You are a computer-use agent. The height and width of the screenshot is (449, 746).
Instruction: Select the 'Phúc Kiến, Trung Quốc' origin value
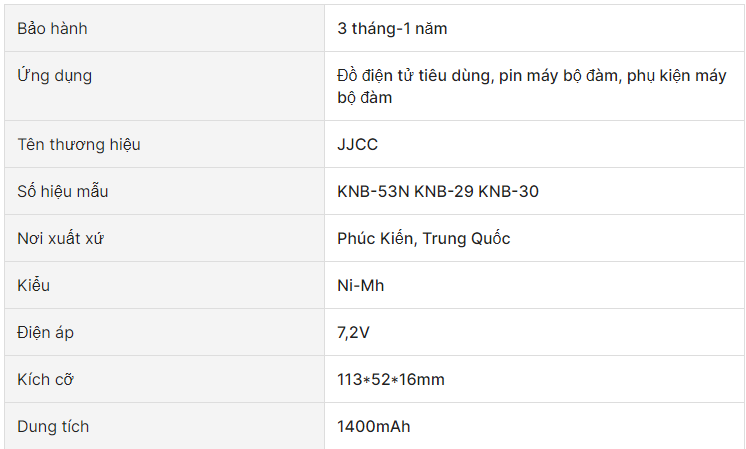pos(423,238)
